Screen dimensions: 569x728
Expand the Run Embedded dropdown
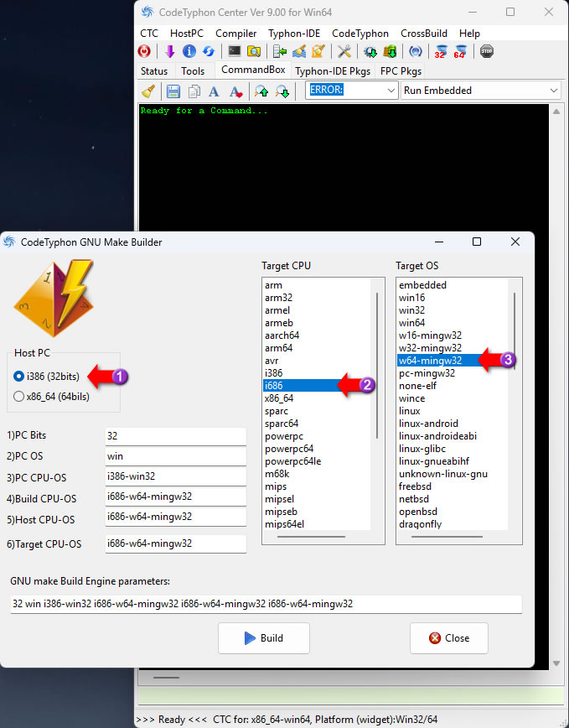480,91
